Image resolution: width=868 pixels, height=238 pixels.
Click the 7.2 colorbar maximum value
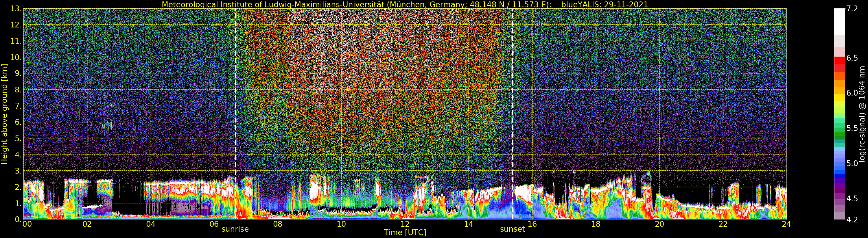point(852,9)
